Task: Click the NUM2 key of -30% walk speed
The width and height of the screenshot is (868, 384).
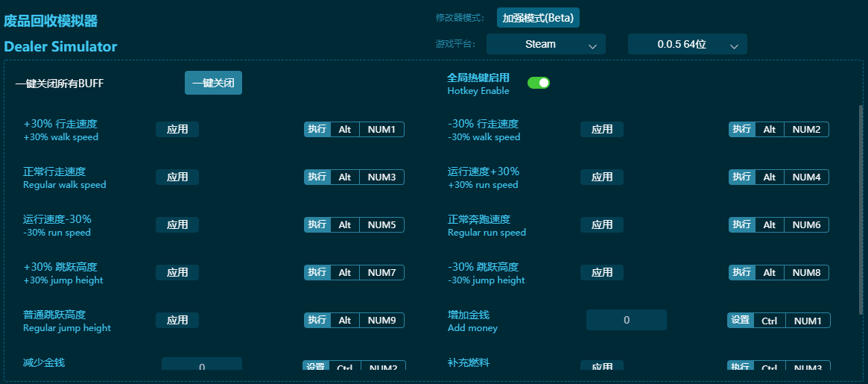Action: click(807, 130)
